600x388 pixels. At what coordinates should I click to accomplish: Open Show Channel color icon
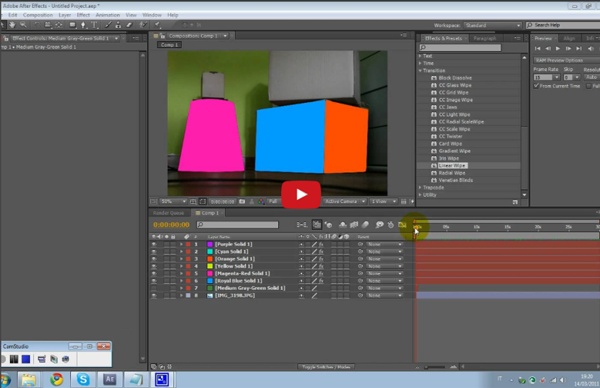coord(261,201)
